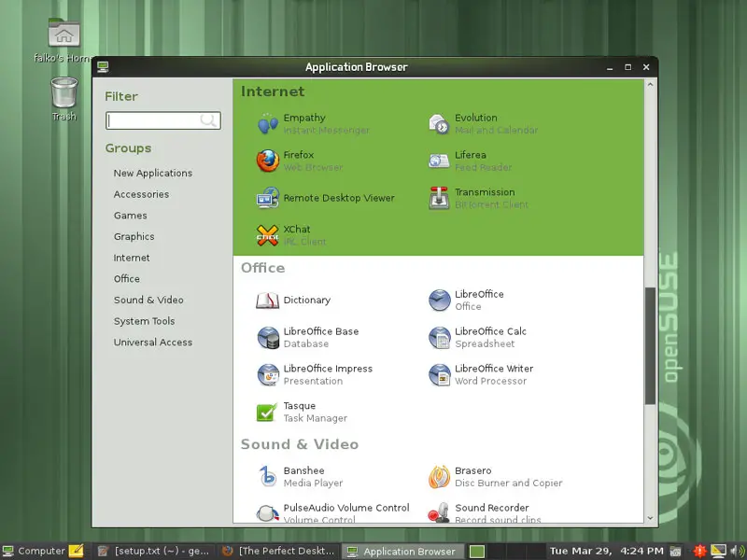Viewport: 747px width, 560px height.
Task: Select the New Applications group
Action: [x=153, y=174]
